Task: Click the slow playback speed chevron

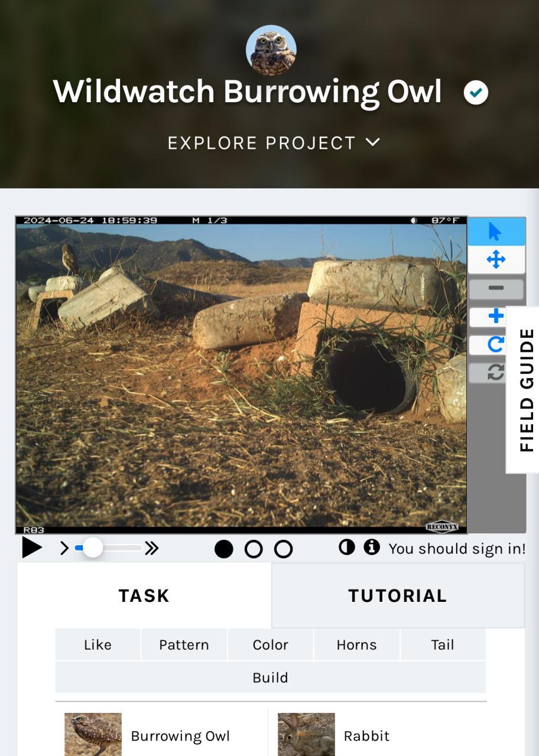Action: pos(64,549)
